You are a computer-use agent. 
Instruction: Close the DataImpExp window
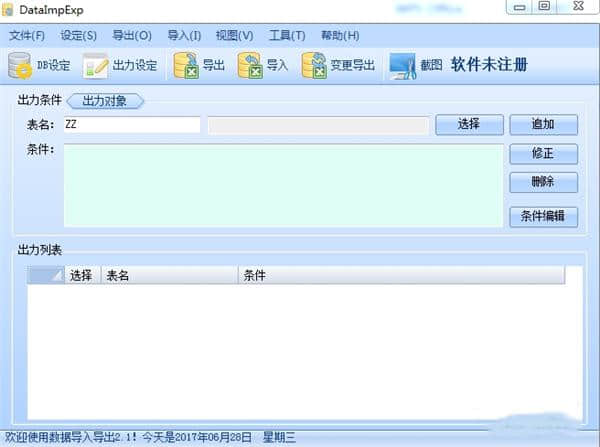click(578, 7)
